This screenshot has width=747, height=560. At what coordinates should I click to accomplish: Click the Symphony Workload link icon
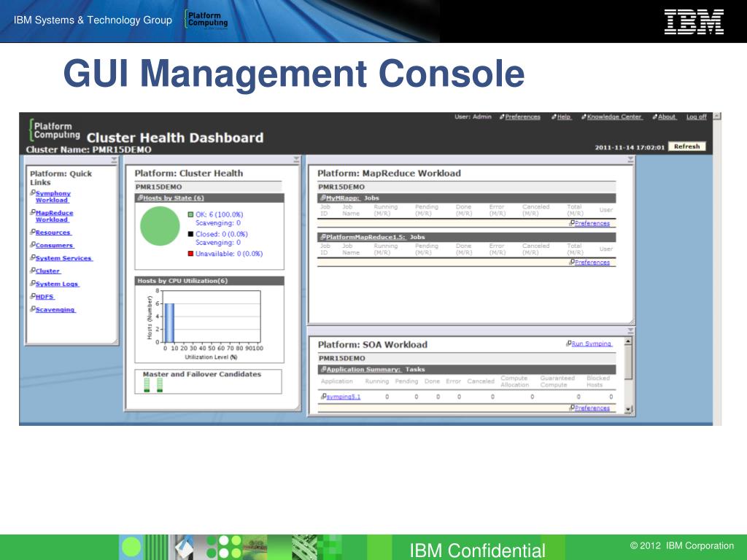tap(33, 192)
